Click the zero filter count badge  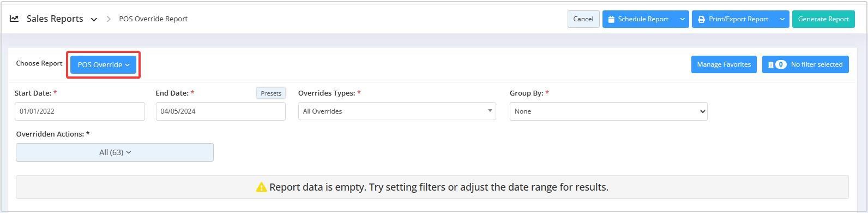pos(781,64)
